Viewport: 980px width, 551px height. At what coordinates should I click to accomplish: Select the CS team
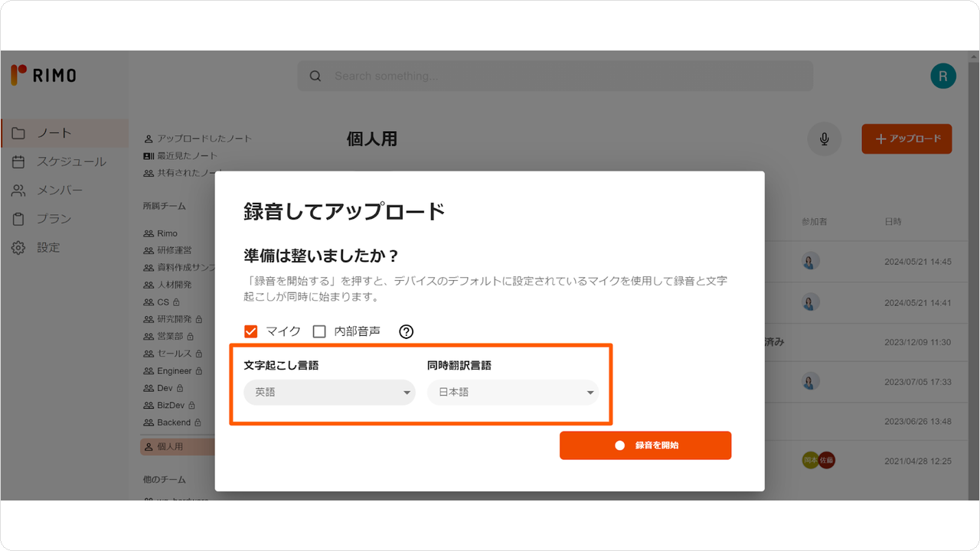click(162, 302)
